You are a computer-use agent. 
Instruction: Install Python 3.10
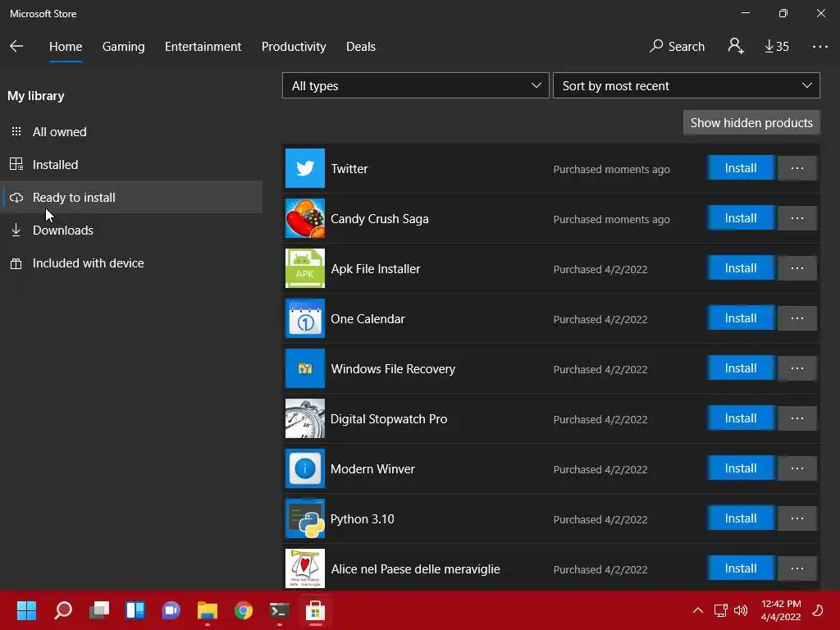[x=741, y=518]
